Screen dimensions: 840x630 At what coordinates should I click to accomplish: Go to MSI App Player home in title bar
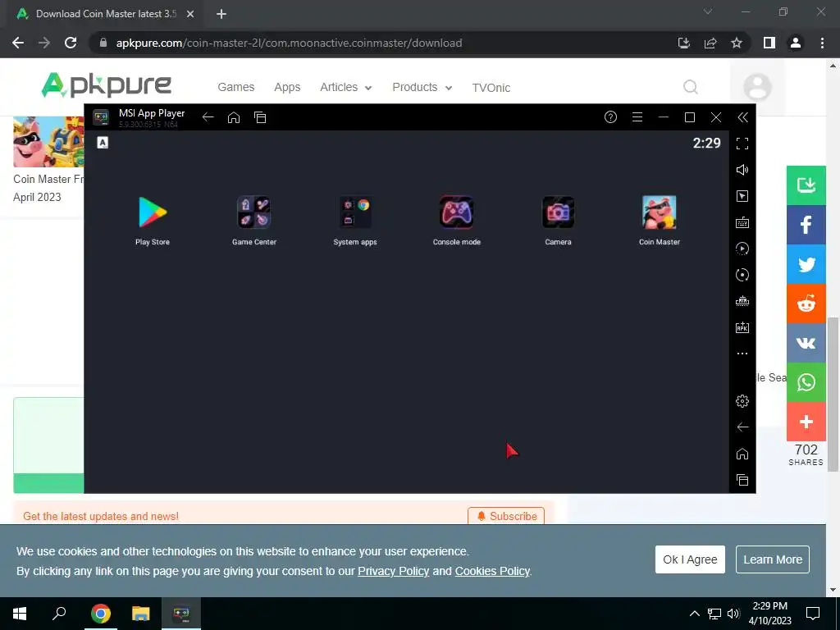click(x=234, y=117)
